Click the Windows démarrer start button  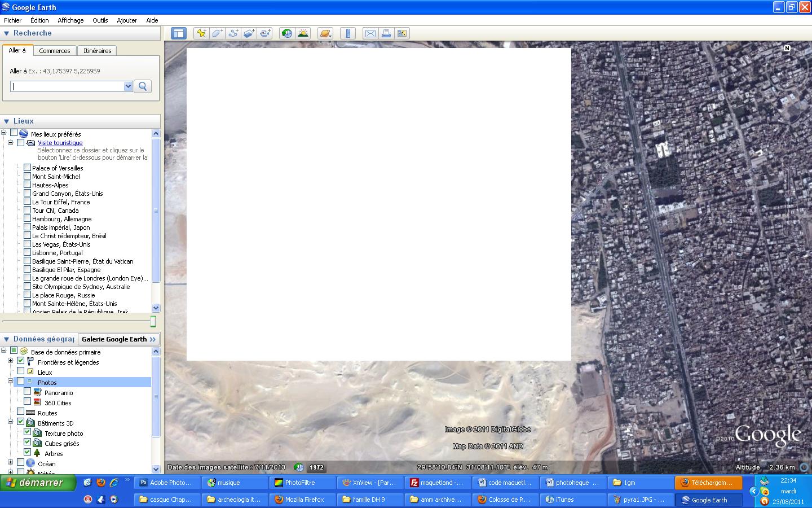coord(38,483)
